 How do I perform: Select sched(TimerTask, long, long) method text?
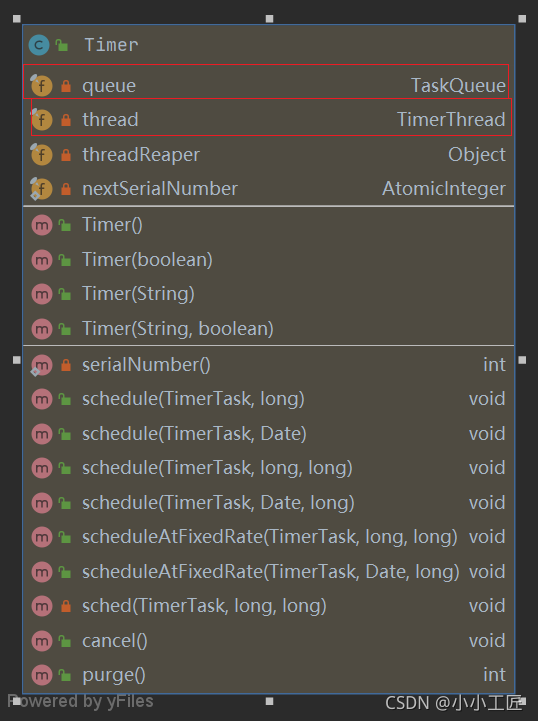(x=204, y=606)
